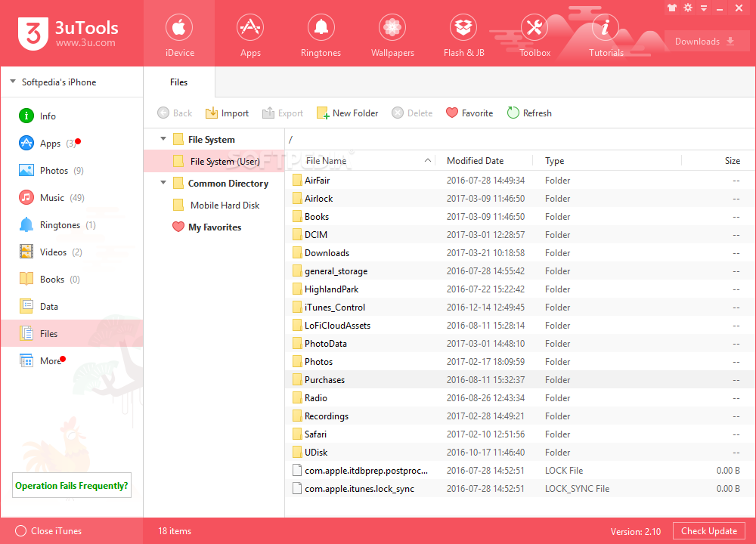
Task: Select Mobile Hard Disk tree item
Action: pyautogui.click(x=214, y=206)
